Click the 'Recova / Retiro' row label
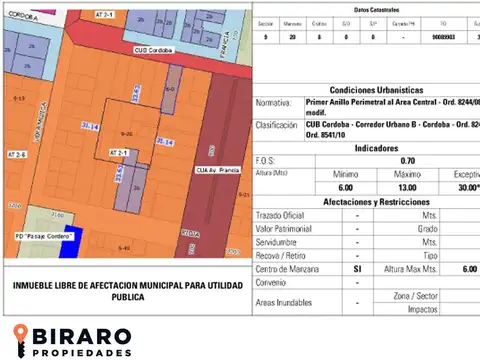This screenshot has height=360, width=480. point(280,256)
